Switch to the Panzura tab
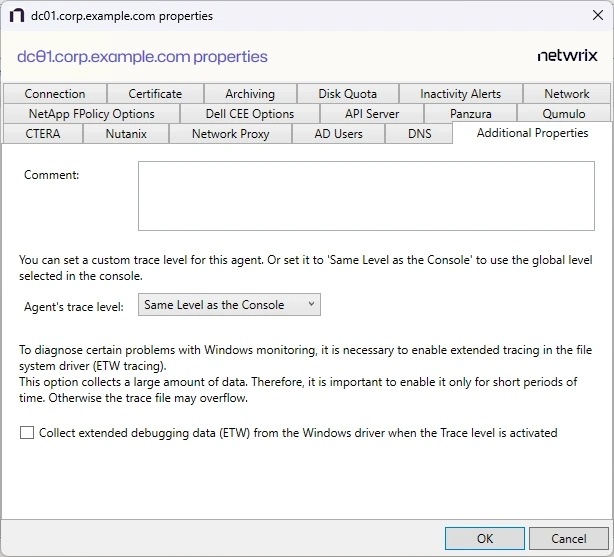This screenshot has height=557, width=614. tap(471, 114)
